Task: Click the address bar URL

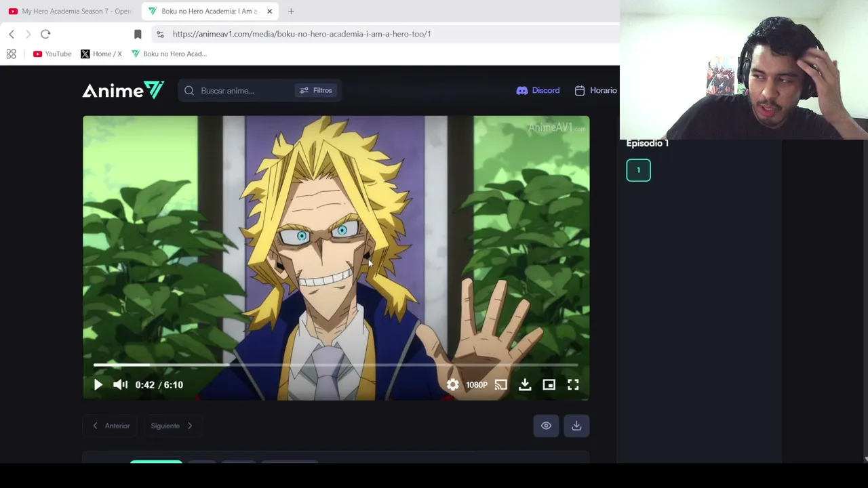Action: (x=302, y=34)
